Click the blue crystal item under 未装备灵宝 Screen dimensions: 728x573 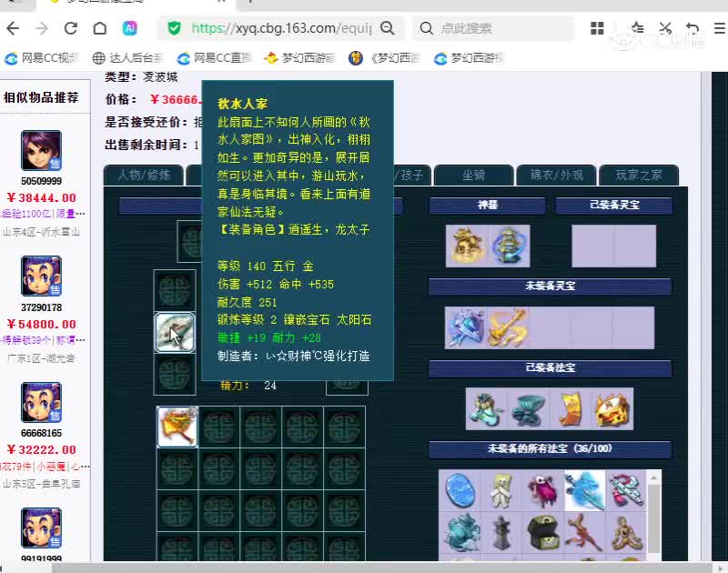point(465,327)
